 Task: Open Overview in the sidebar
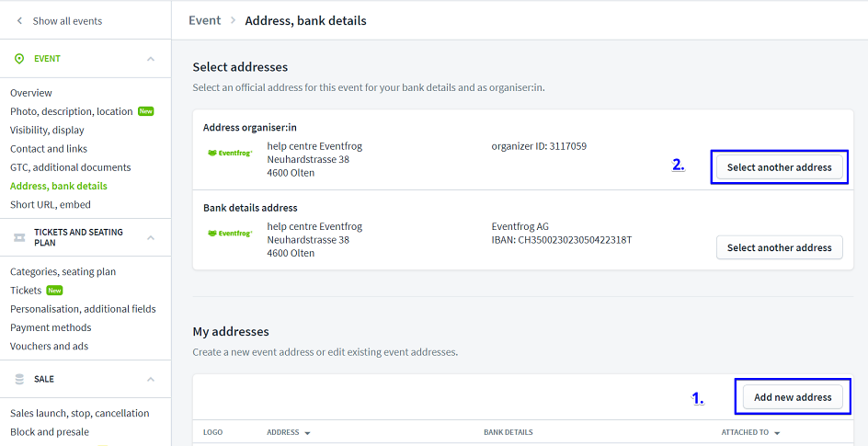click(31, 93)
